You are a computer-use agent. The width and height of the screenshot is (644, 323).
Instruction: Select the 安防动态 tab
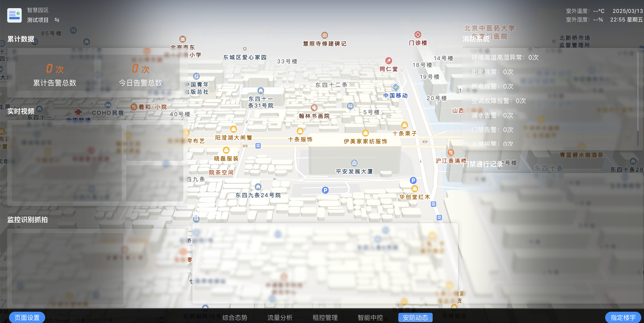tap(415, 318)
